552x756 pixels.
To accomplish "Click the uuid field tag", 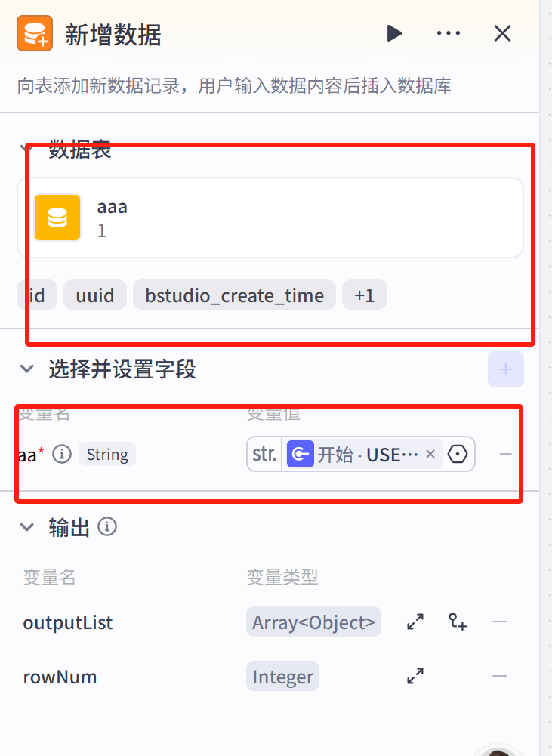I will [x=95, y=295].
